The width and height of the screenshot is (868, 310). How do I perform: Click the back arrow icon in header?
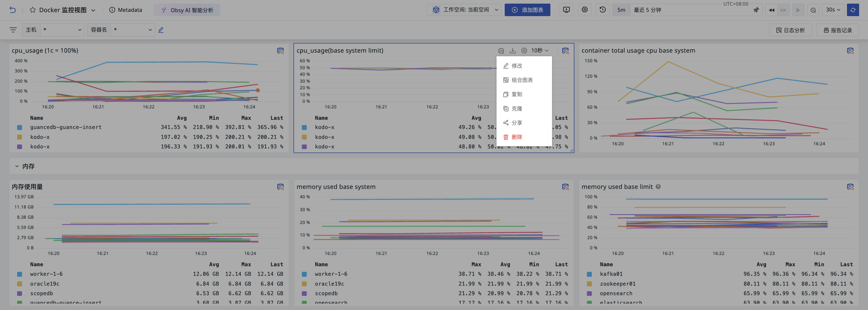click(12, 10)
